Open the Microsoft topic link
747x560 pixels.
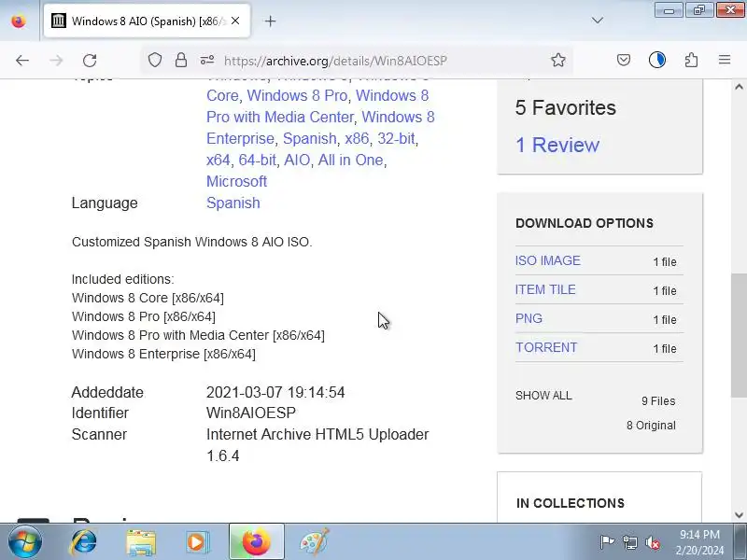coord(236,181)
